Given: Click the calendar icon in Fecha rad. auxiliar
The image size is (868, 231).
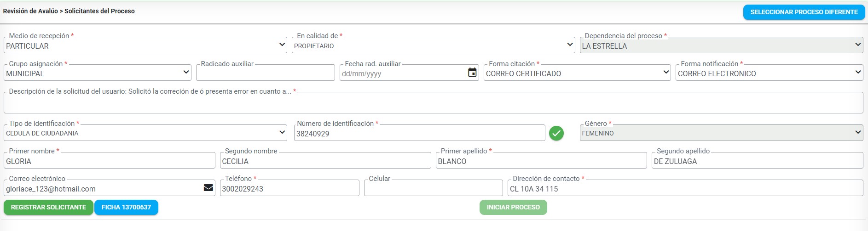Looking at the screenshot, I should pos(472,73).
